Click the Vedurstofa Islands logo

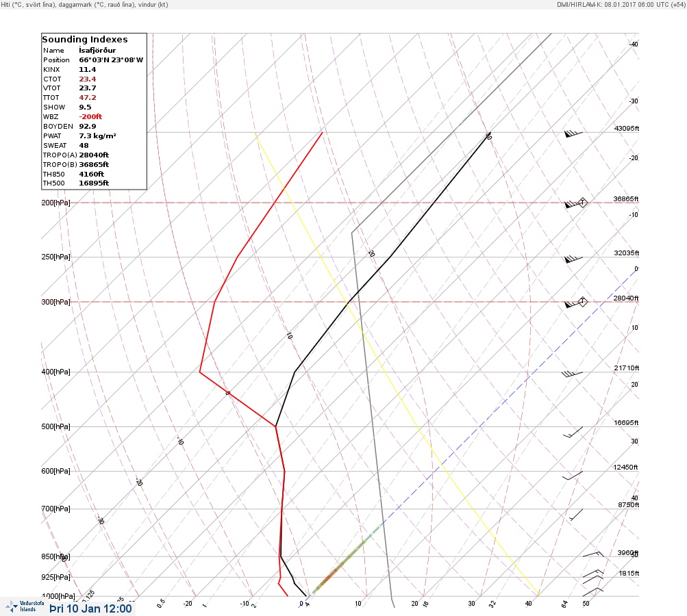point(25,606)
